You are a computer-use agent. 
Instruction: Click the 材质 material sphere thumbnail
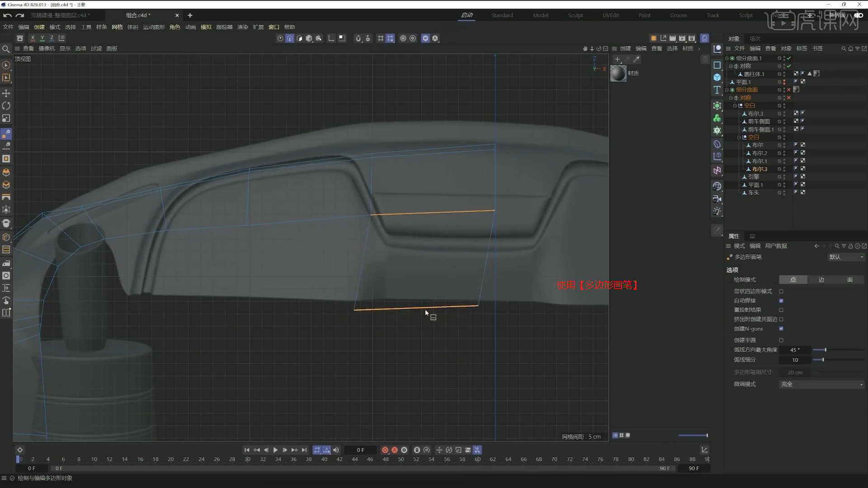pyautogui.click(x=618, y=73)
